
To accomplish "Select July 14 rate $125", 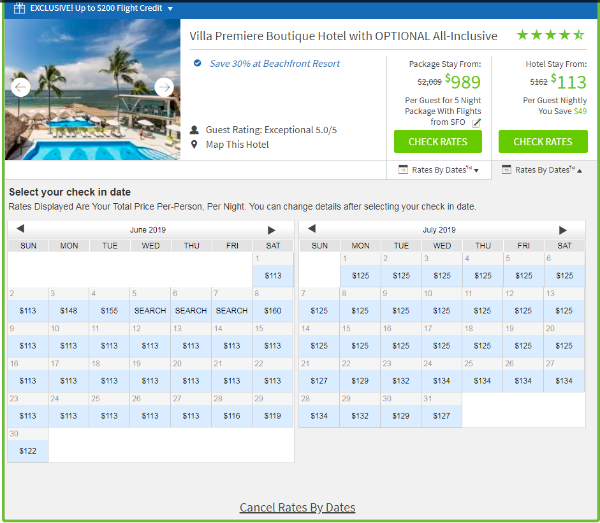I will click(x=319, y=346).
